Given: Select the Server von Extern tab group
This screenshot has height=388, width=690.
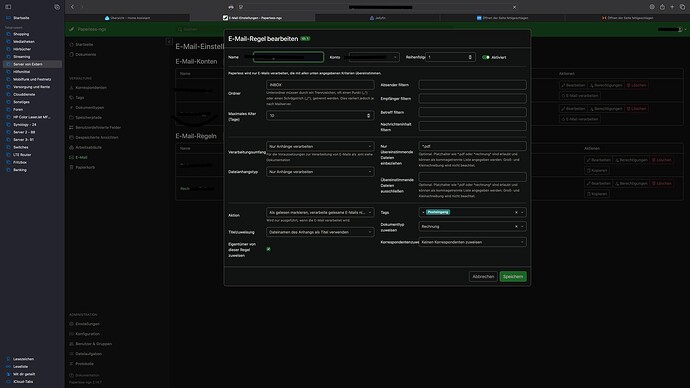Looking at the screenshot, I should pyautogui.click(x=32, y=64).
